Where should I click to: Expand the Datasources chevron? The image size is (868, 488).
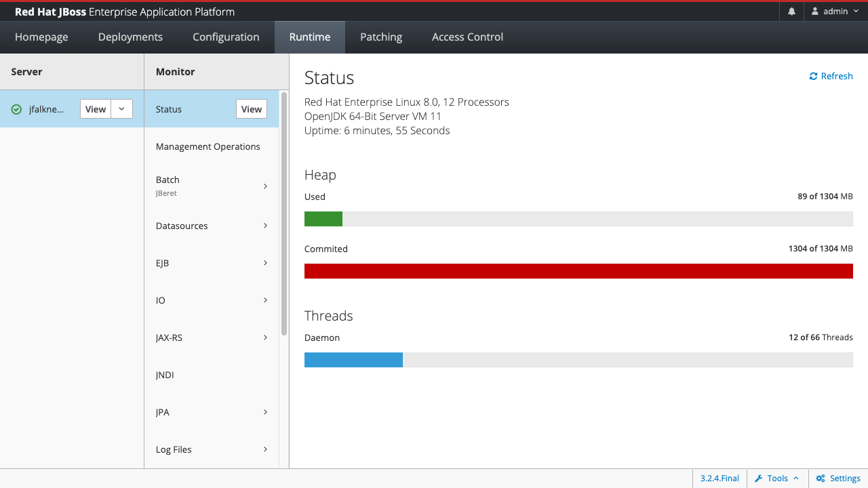(x=265, y=226)
